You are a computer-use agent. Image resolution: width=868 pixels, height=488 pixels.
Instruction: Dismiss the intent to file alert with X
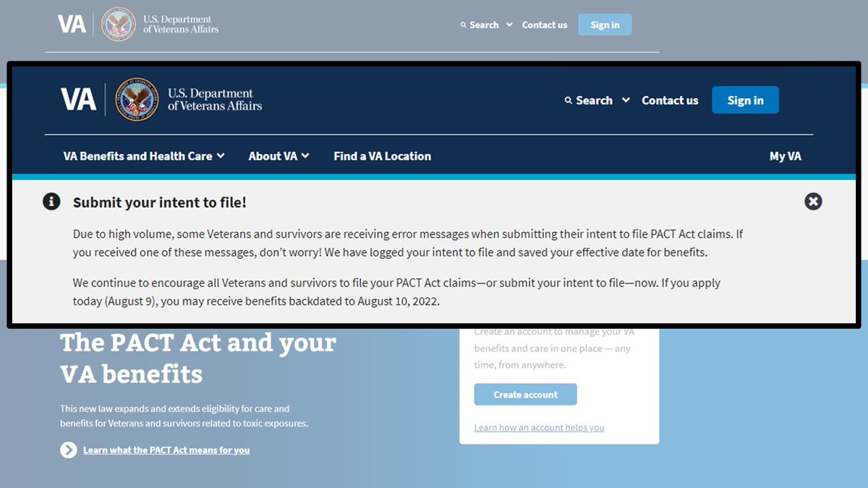point(813,202)
